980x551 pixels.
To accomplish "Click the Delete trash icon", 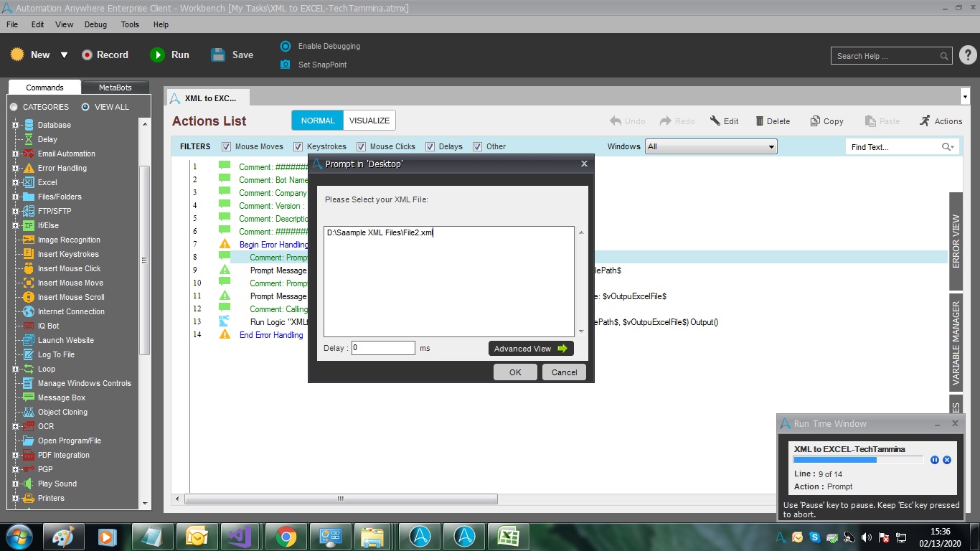I will pos(760,121).
